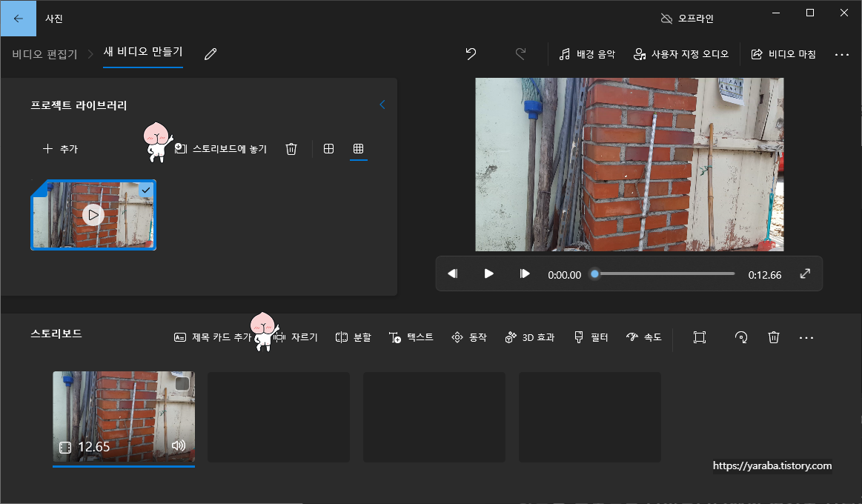Click 제목 카드 추가 in storyboard
This screenshot has width=862, height=504.
212,337
